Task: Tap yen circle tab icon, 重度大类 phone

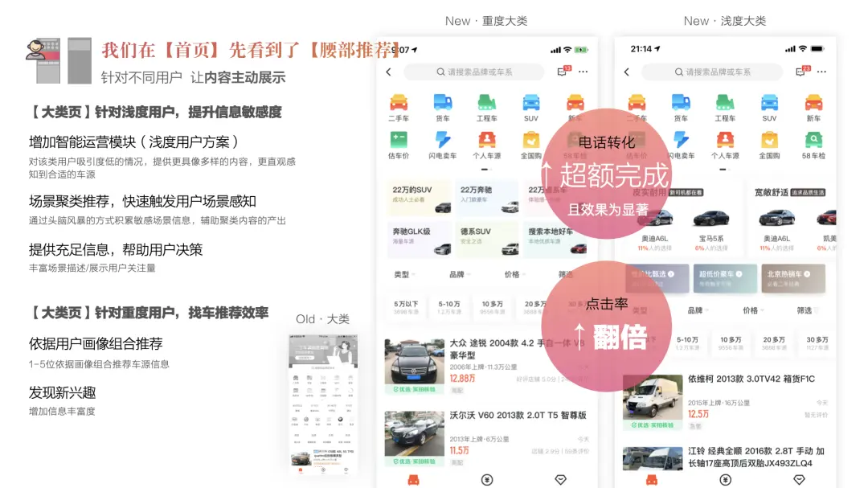Action: (x=487, y=480)
